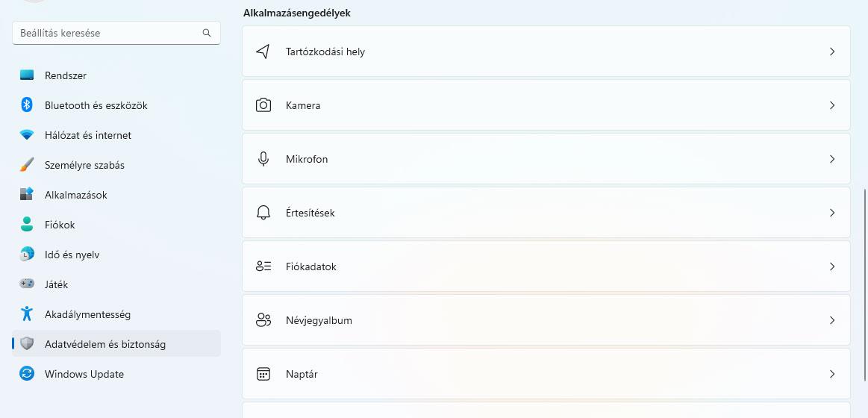Select Alkalmazások in the navigation list
Image resolution: width=868 pixels, height=418 pixels.
click(x=75, y=195)
